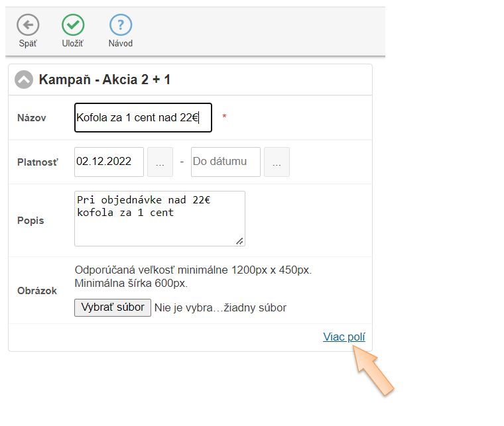Click the Späť back arrow icon
504x426 pixels.
click(x=28, y=26)
